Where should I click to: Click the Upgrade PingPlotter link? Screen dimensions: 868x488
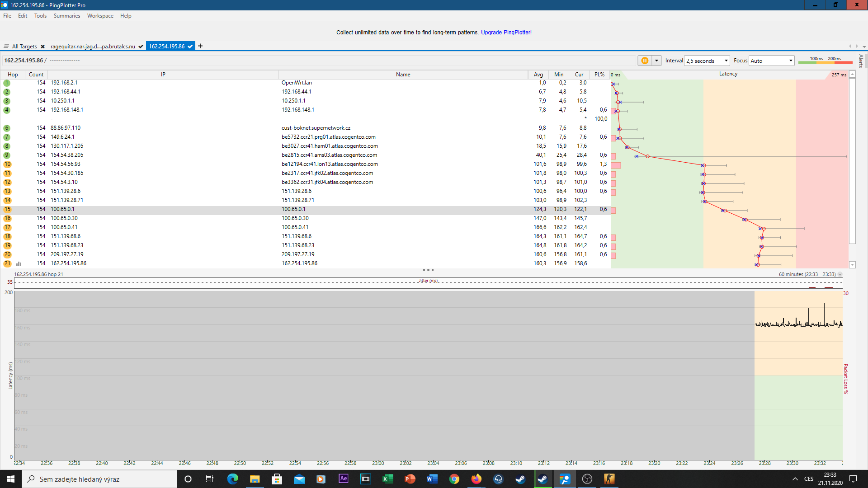point(506,33)
